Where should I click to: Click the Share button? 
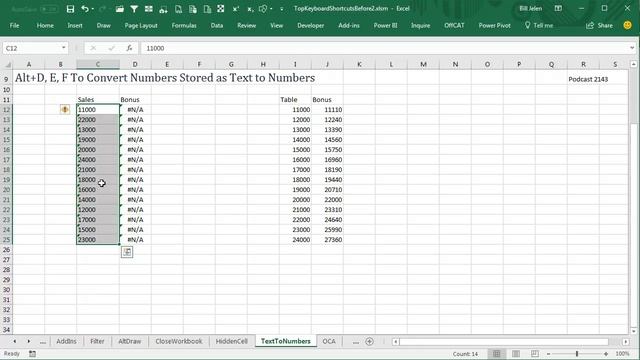600,25
